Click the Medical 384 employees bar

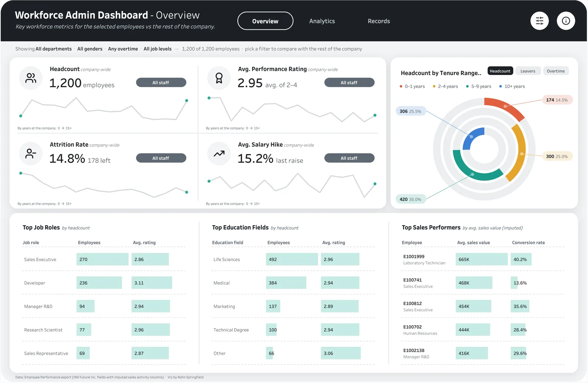[286, 283]
